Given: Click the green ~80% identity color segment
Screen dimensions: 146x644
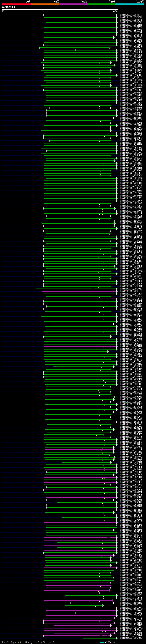Looking at the screenshot, I should (x=101, y=4).
